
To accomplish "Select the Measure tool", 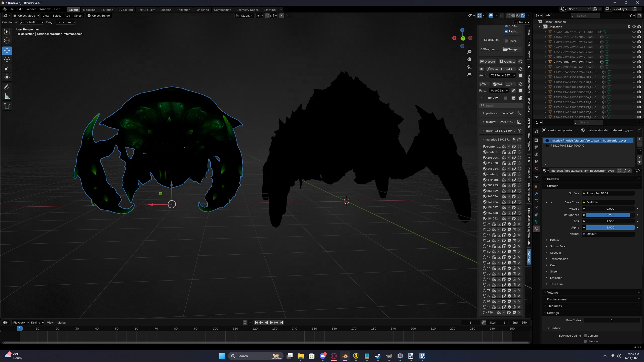I will (7, 96).
